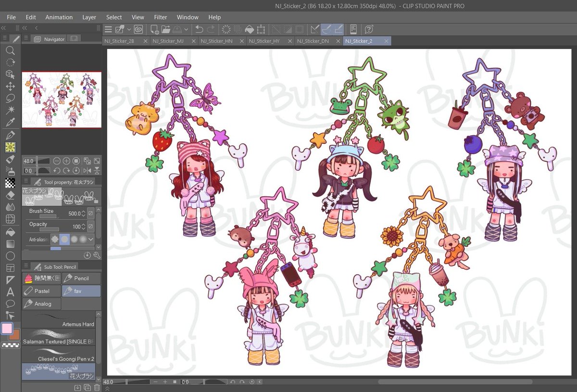
Task: Click the smartphone connect icon in command bar
Action: coord(353,29)
